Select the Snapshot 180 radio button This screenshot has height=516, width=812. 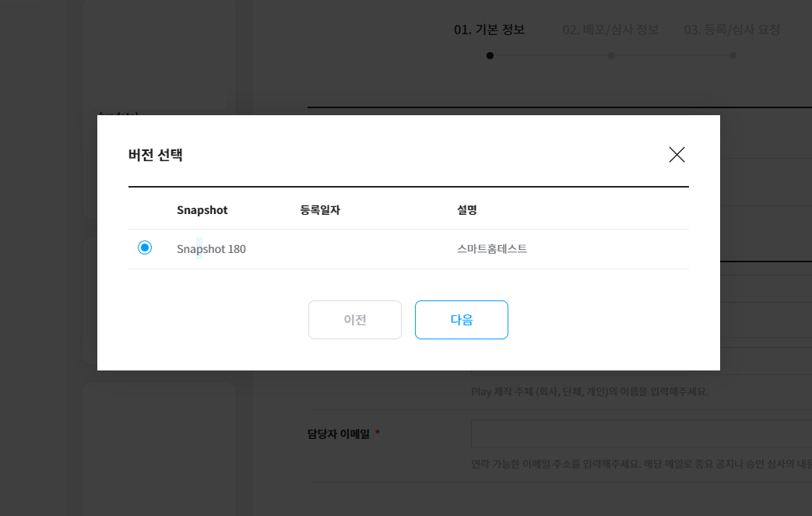click(145, 248)
